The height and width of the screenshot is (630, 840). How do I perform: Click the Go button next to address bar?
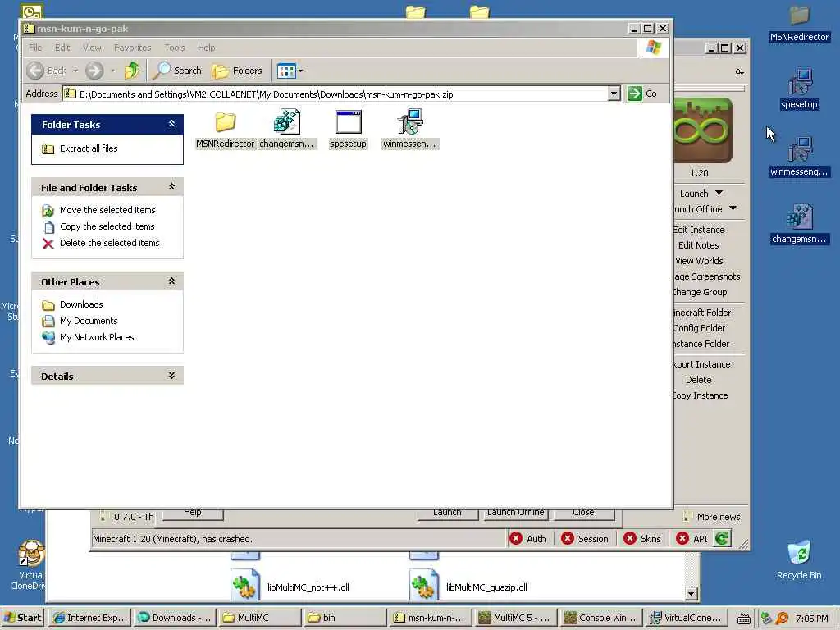[x=643, y=94]
